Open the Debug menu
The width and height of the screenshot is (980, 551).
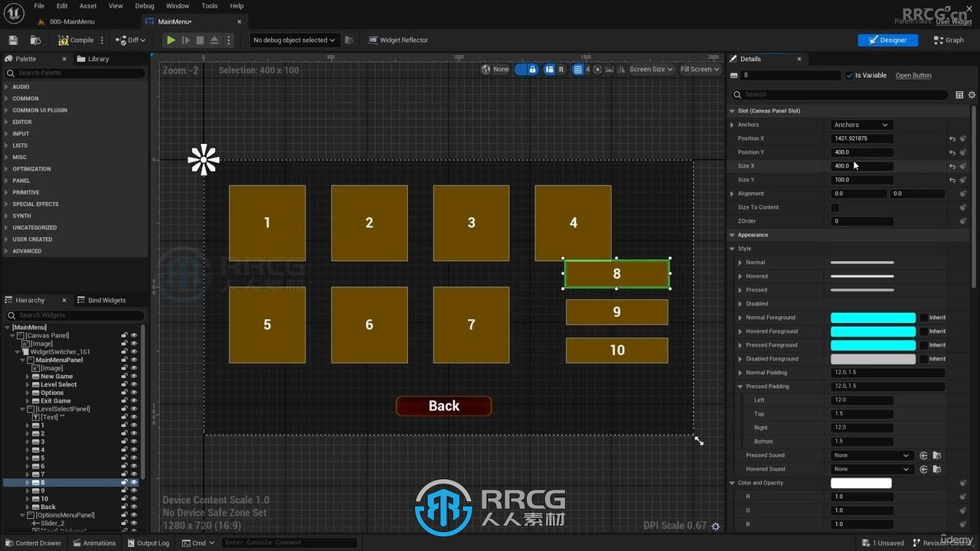pyautogui.click(x=145, y=5)
